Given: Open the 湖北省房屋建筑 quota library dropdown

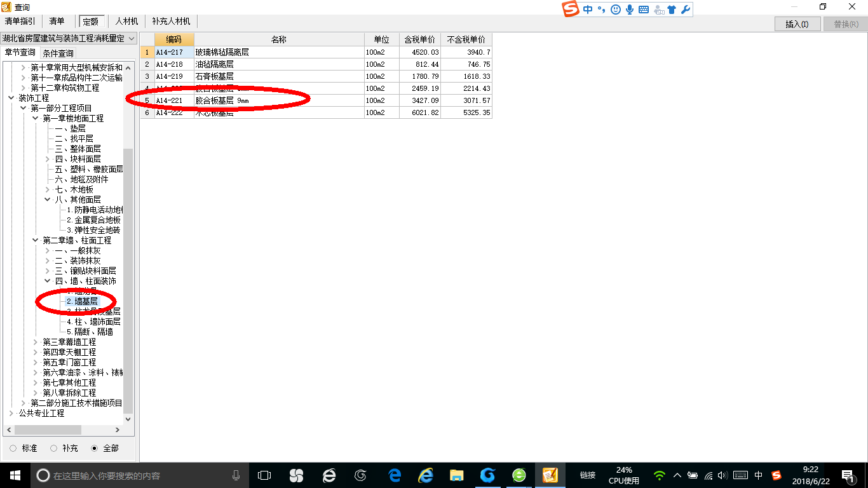Looking at the screenshot, I should pos(69,39).
